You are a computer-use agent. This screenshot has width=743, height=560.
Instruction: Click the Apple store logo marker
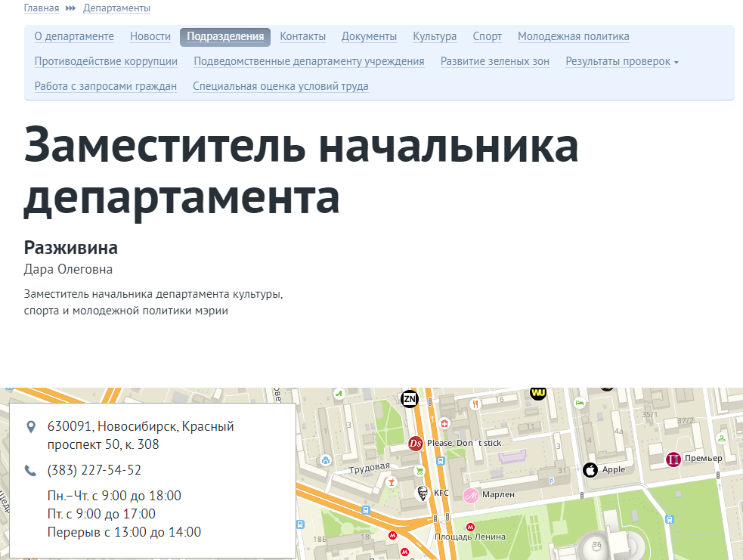tap(590, 471)
